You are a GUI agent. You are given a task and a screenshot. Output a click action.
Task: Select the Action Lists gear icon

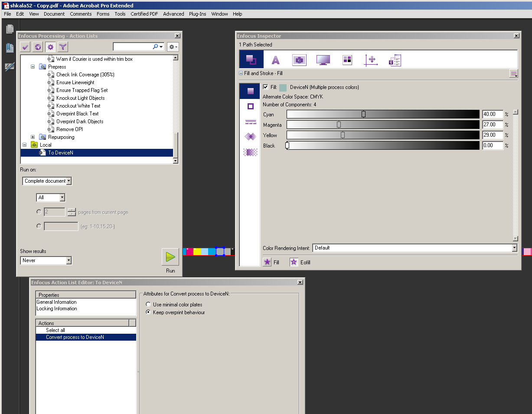(50, 47)
